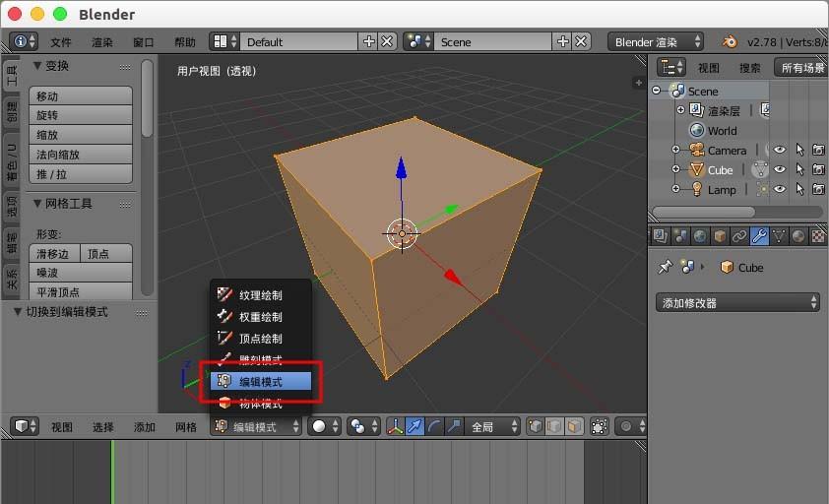829x504 pixels.
Task: Click the Cube object icon in properties breadcrumb
Action: [727, 267]
